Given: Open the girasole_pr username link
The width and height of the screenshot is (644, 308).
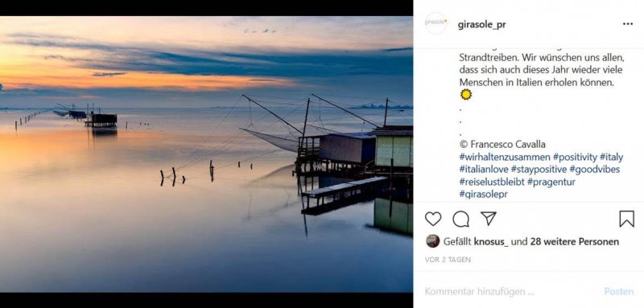Looking at the screenshot, I should [x=481, y=25].
